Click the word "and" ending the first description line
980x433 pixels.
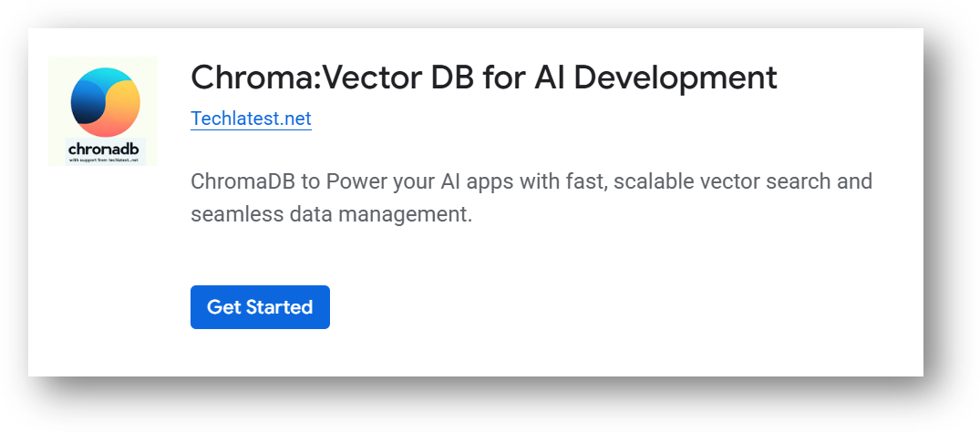[x=855, y=181]
